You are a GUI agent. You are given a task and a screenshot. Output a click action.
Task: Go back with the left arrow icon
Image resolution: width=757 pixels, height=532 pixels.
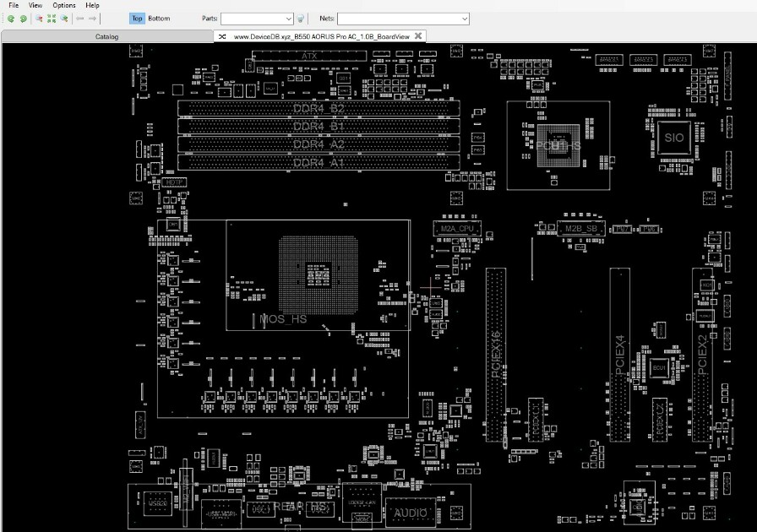click(x=80, y=19)
